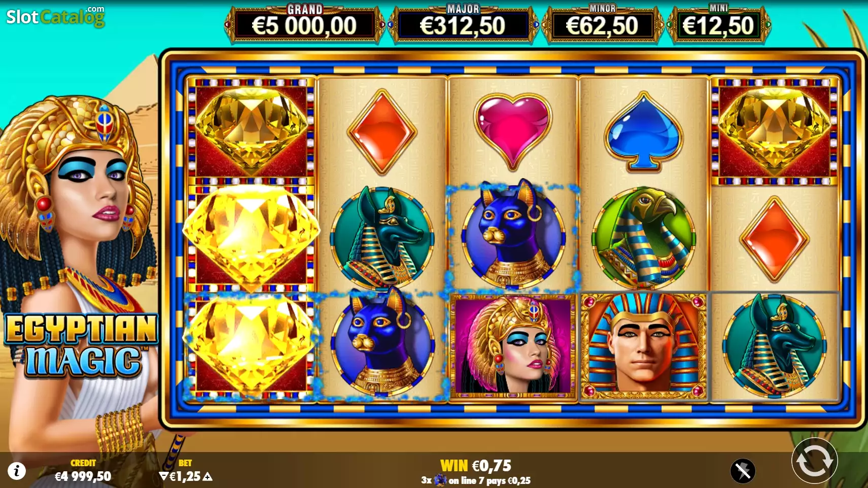Image resolution: width=868 pixels, height=488 pixels.
Task: Decrease the bet with the down arrow
Action: pyautogui.click(x=163, y=476)
